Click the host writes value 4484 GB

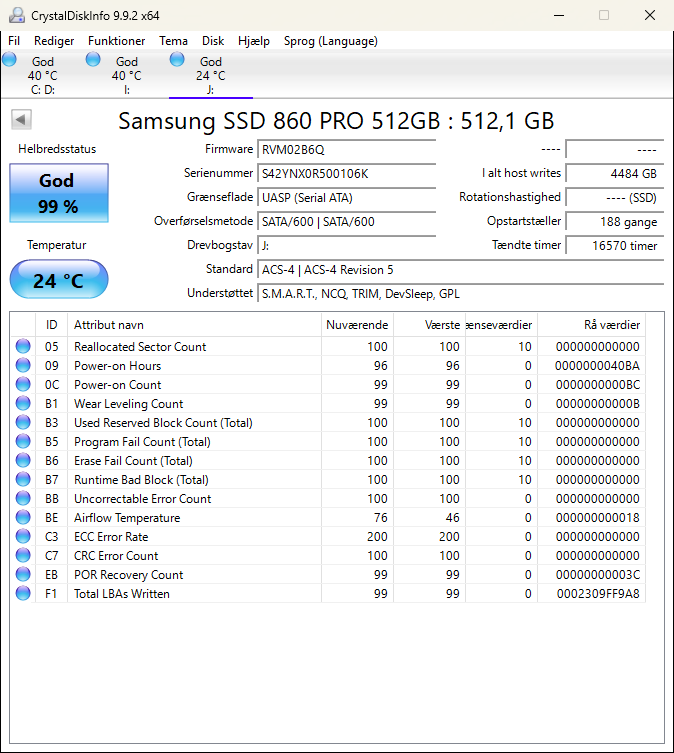[614, 173]
